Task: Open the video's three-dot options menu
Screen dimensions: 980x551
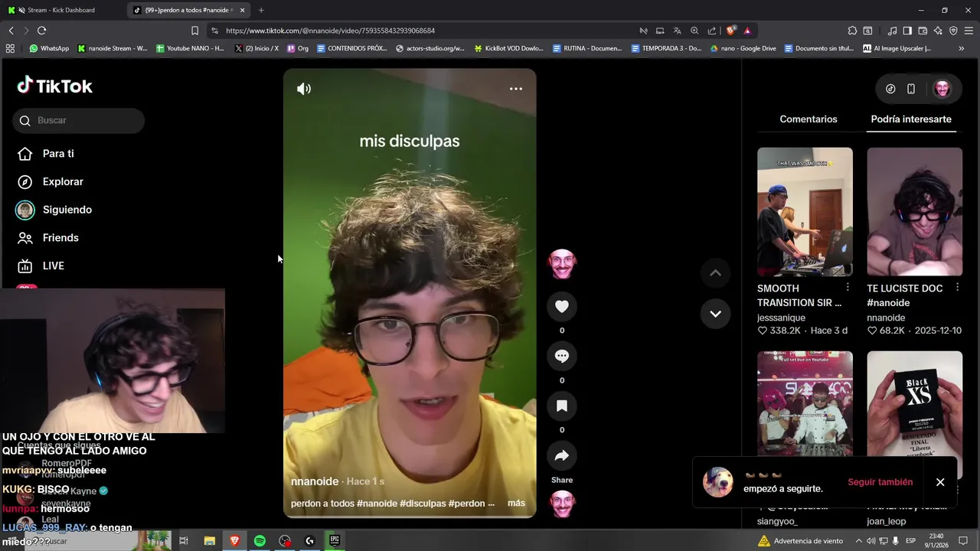Action: [x=516, y=89]
